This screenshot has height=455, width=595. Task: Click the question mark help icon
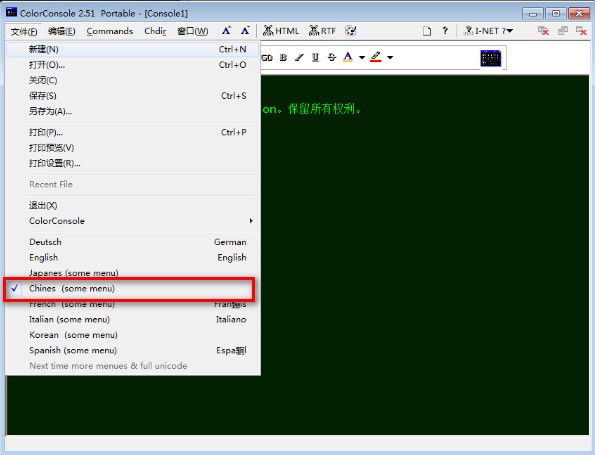pyautogui.click(x=445, y=31)
